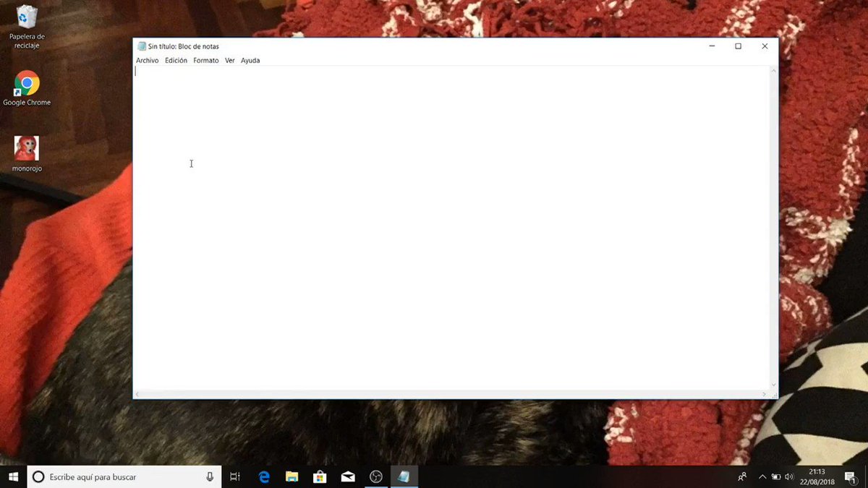Close the Bloc de notas window
Screen dimensions: 868x488
tap(765, 46)
